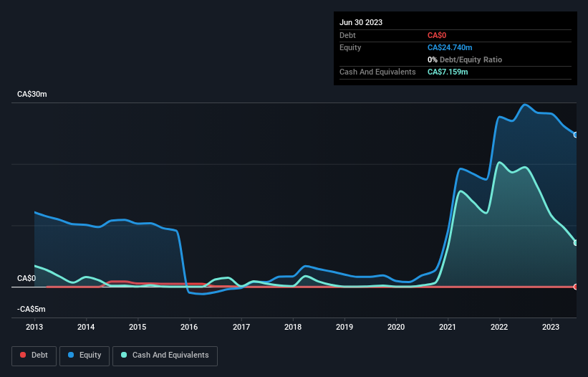588x377 pixels.
Task: Toggle the Equity series legend button
Action: pyautogui.click(x=85, y=355)
